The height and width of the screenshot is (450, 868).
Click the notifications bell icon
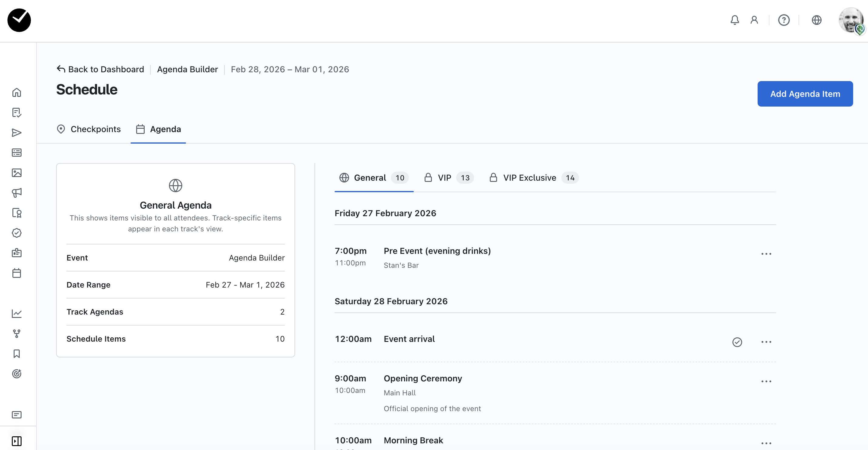(x=735, y=20)
